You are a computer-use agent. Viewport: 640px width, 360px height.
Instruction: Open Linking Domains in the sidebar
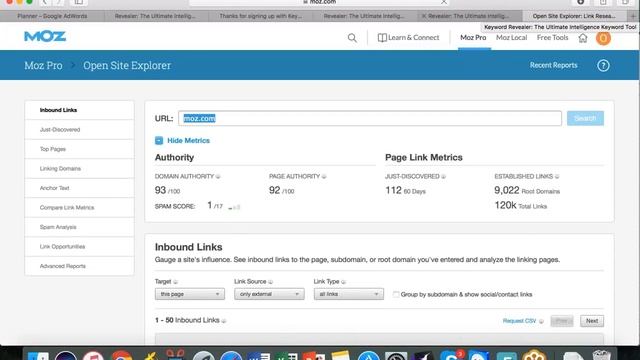pyautogui.click(x=79, y=169)
